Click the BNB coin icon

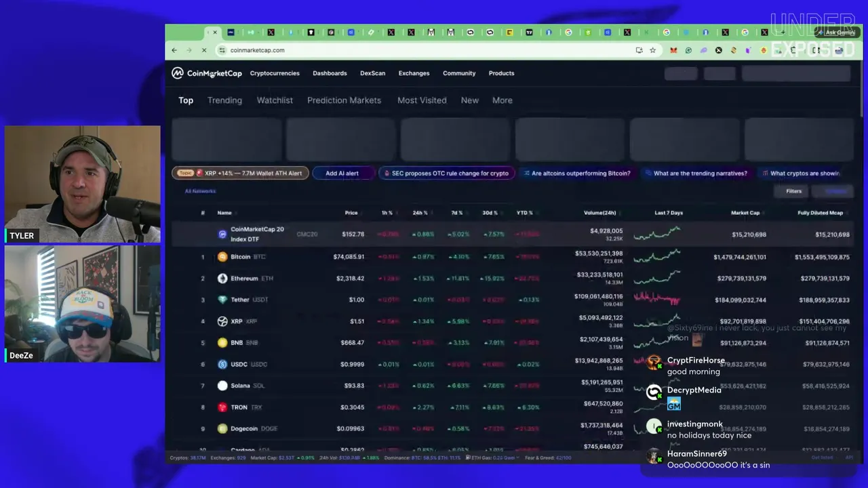222,343
